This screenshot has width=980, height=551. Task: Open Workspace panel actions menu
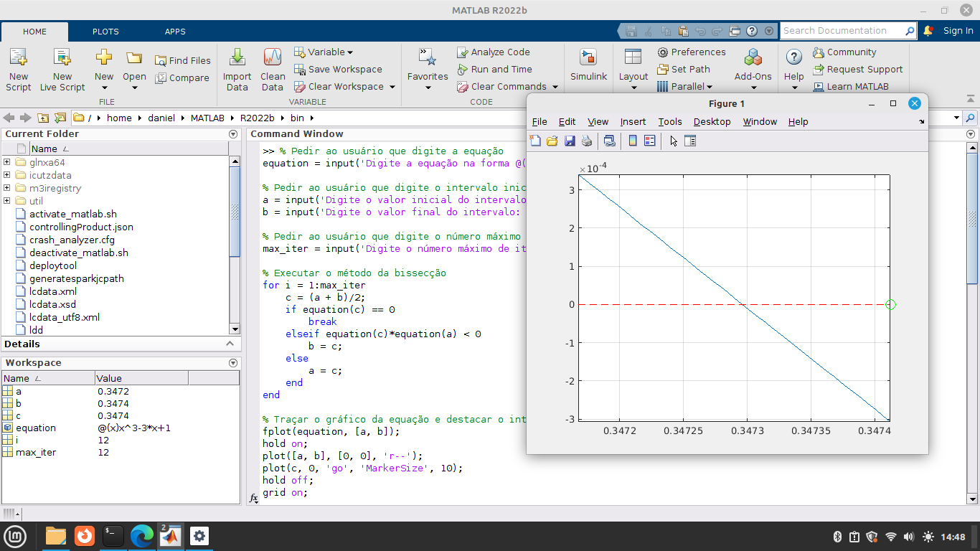tap(233, 363)
